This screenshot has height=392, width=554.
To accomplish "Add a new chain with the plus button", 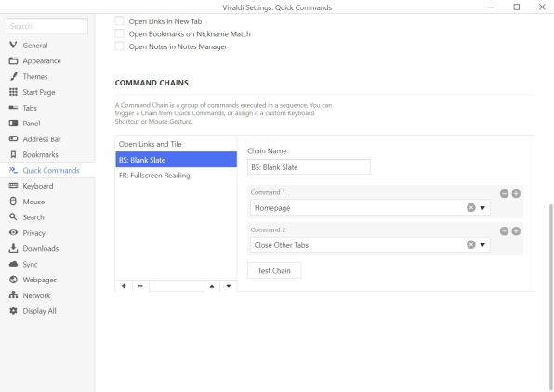I will [x=124, y=286].
